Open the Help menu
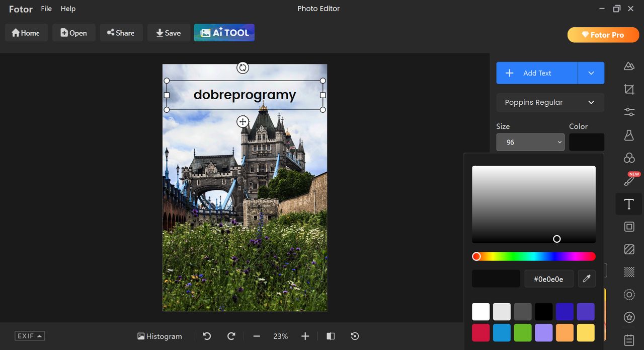 68,9
